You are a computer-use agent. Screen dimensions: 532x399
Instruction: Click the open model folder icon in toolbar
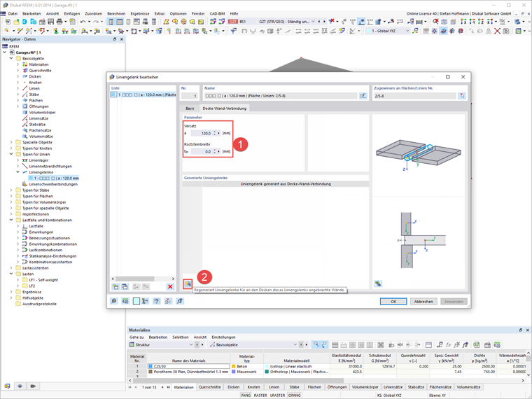[16, 22]
